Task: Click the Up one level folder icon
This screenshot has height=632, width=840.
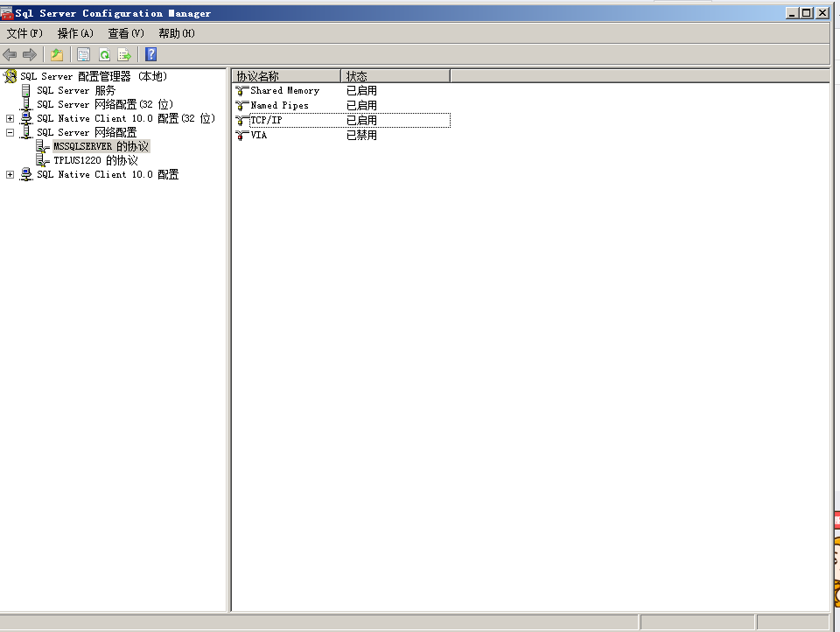Action: point(57,54)
